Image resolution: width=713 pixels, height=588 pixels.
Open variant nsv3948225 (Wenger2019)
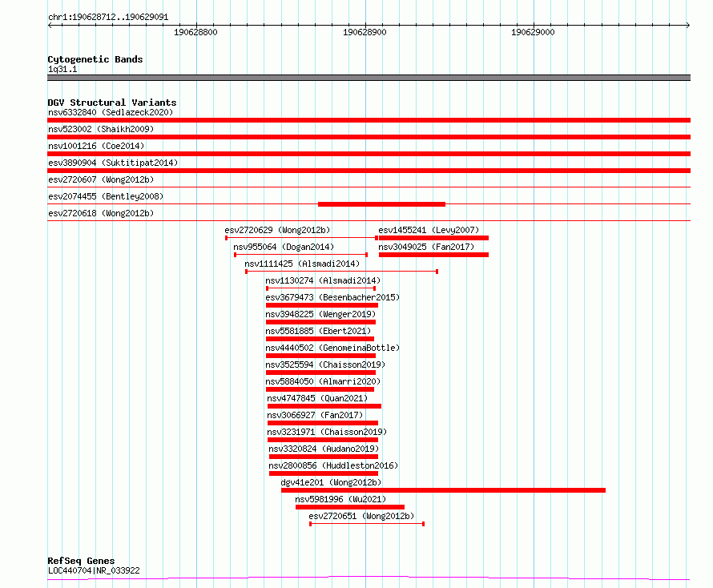click(x=320, y=314)
